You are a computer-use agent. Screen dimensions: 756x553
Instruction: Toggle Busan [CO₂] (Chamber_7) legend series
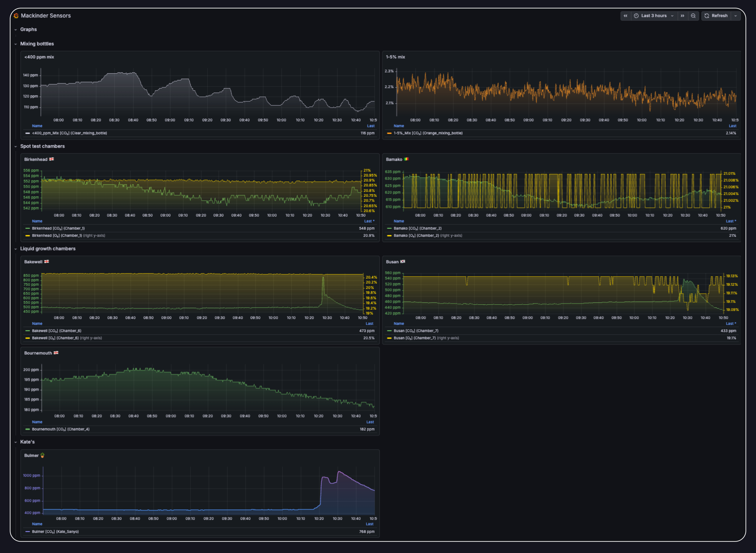point(416,331)
